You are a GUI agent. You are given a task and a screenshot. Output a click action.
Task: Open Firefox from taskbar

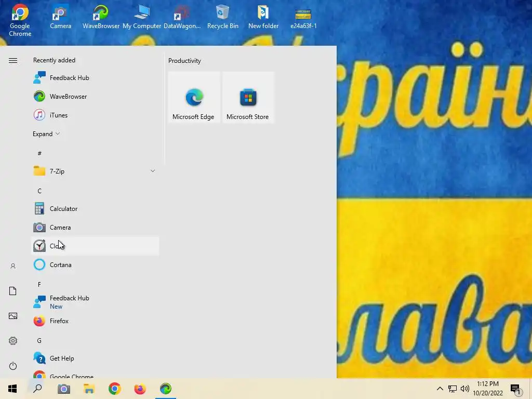coord(140,389)
